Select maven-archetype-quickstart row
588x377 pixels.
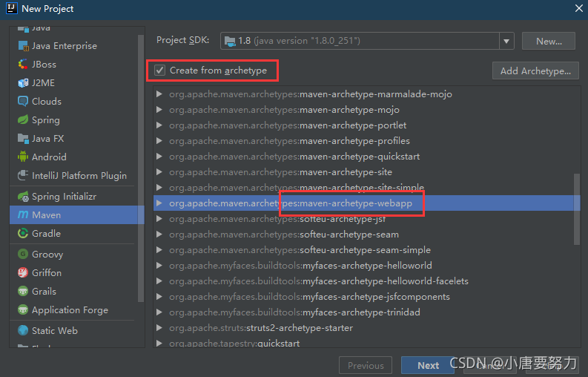point(367,156)
